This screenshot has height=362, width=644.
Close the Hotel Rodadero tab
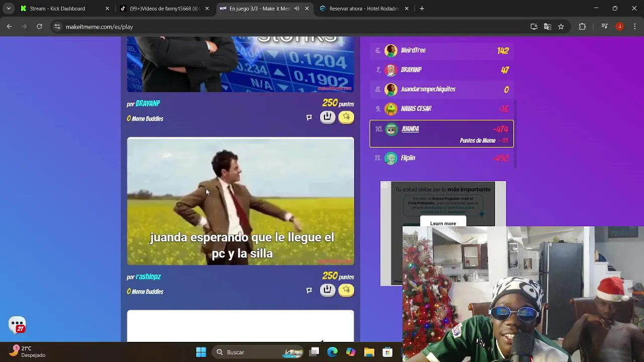click(407, 9)
